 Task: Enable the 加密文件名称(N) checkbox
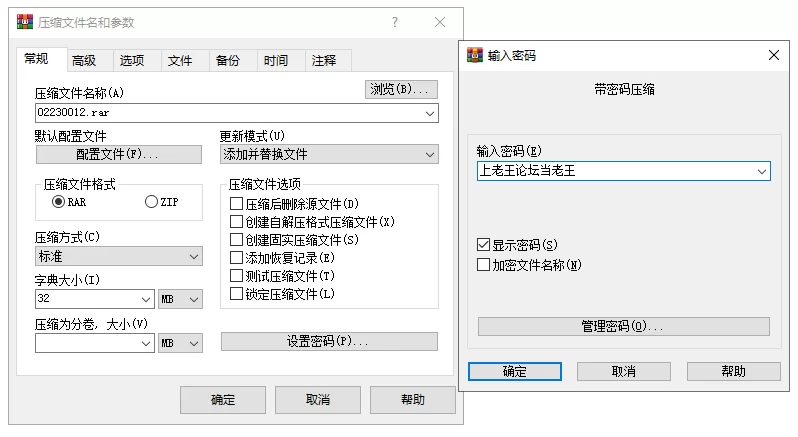tap(483, 265)
